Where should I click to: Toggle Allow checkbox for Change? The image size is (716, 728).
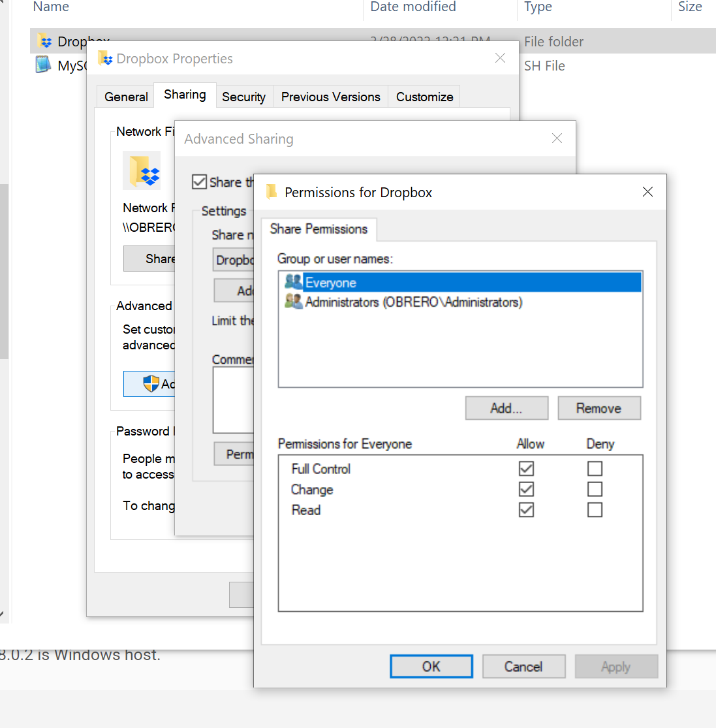click(x=526, y=489)
